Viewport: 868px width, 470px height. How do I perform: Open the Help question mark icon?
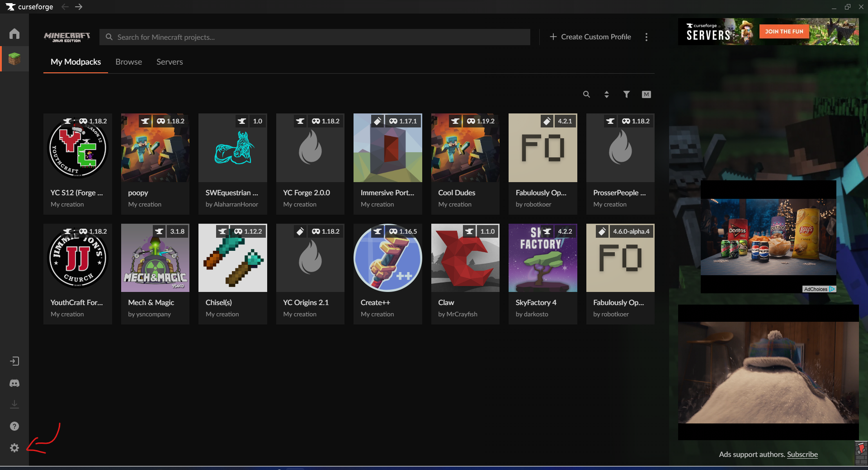[x=14, y=426]
